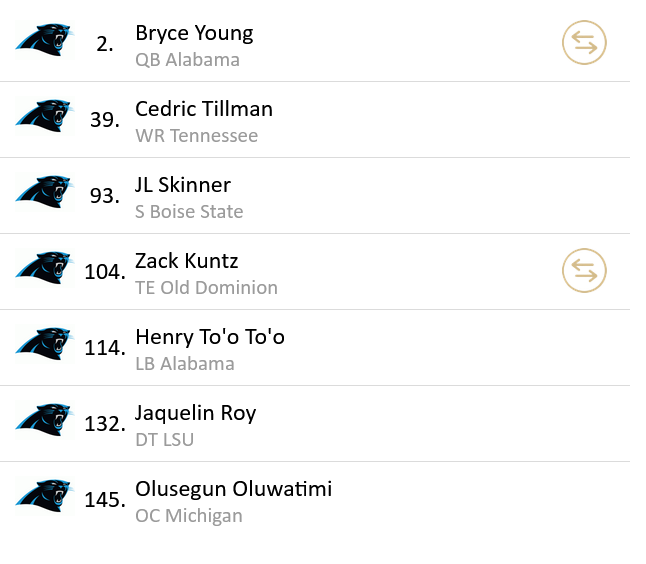
Task: Open JL Skinner's player name
Action: 183,185
